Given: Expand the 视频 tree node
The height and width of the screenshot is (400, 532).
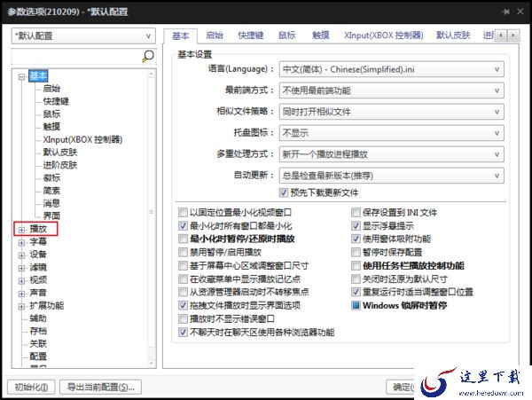Looking at the screenshot, I should [x=21, y=280].
